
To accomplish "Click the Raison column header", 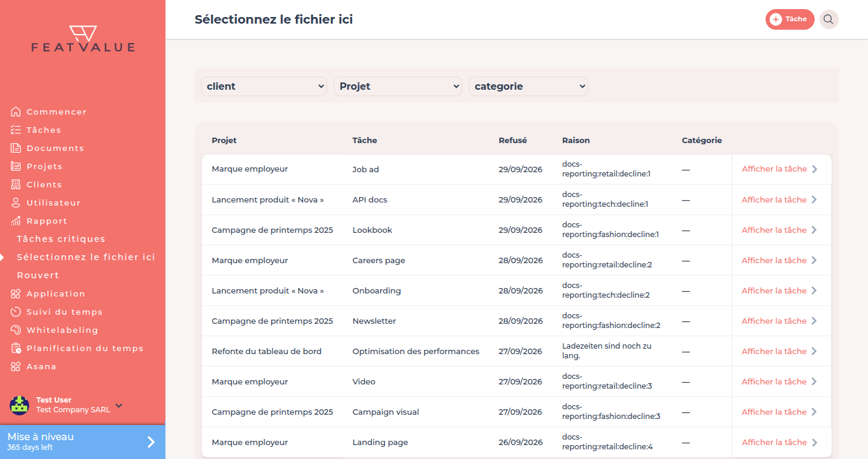I will (576, 140).
